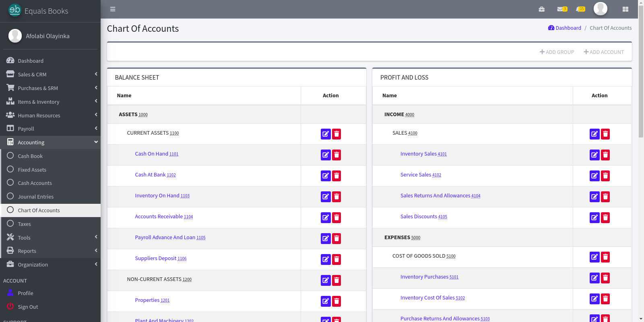Delete the Inventory Purchases 5101 account
This screenshot has width=644, height=322.
coord(605,278)
